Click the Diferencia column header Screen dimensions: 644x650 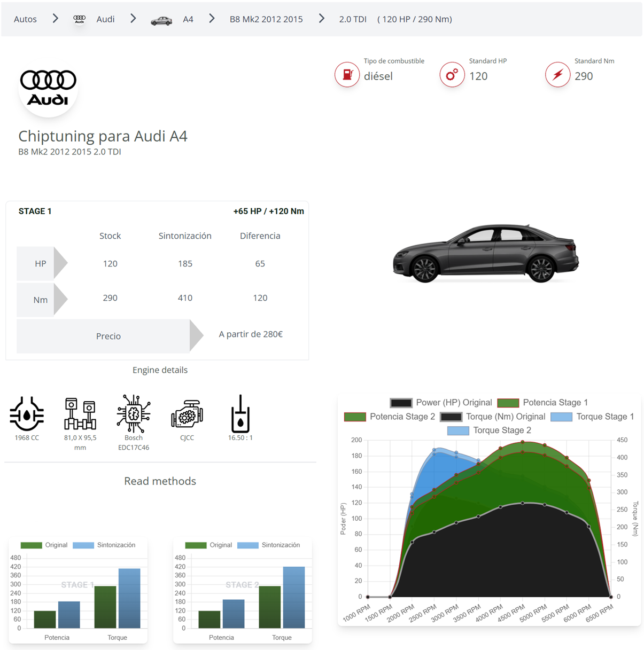pos(260,236)
